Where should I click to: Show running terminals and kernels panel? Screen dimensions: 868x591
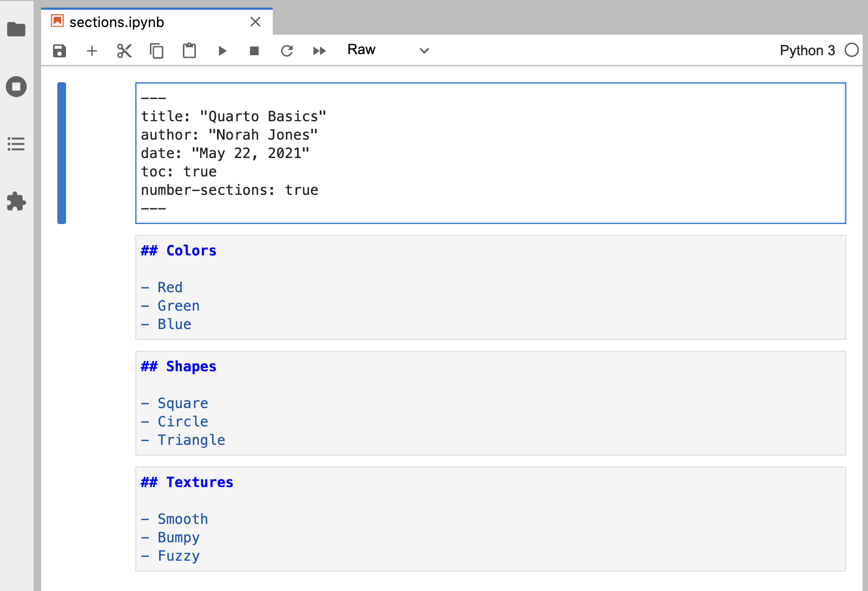[16, 87]
